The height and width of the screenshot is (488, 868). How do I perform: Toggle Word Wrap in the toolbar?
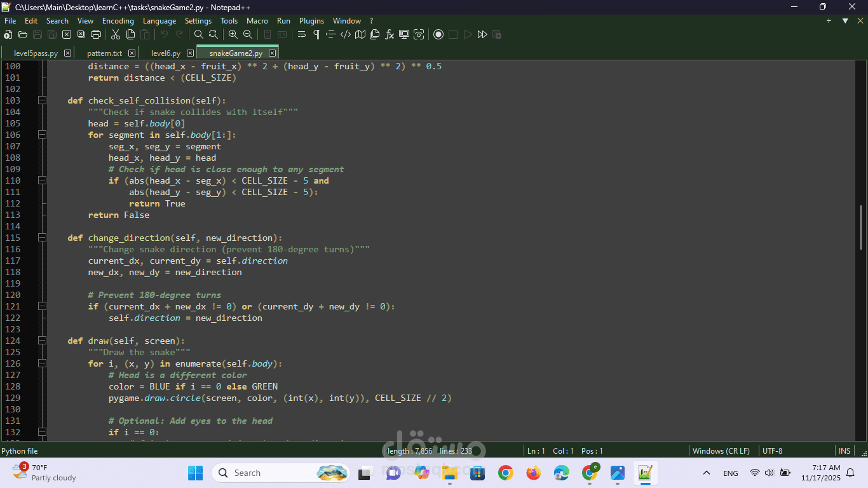[x=302, y=34]
